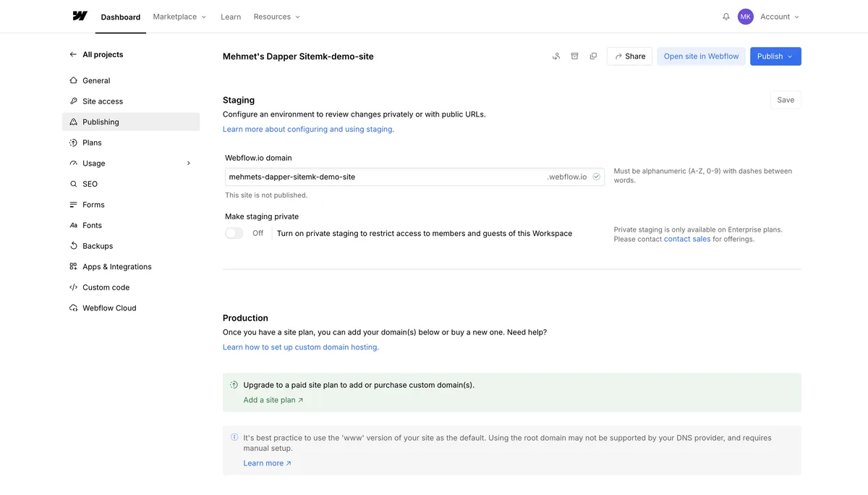Screen dimensions: 868x495
Task: Click the contact sales link
Action: click(x=687, y=239)
